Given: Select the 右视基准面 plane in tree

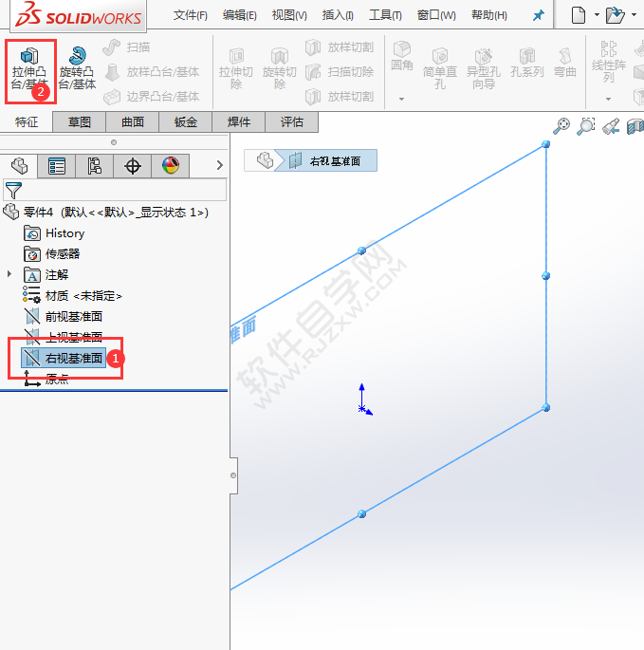Looking at the screenshot, I should [x=64, y=358].
